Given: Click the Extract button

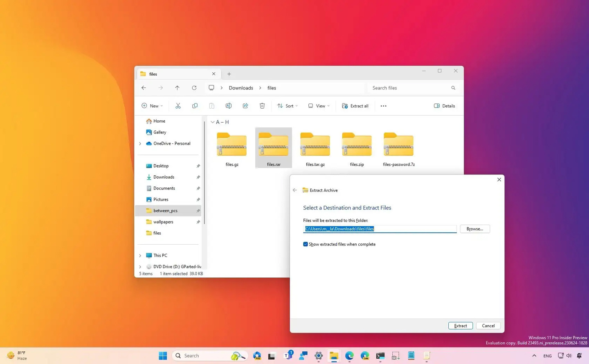Looking at the screenshot, I should pos(460,326).
